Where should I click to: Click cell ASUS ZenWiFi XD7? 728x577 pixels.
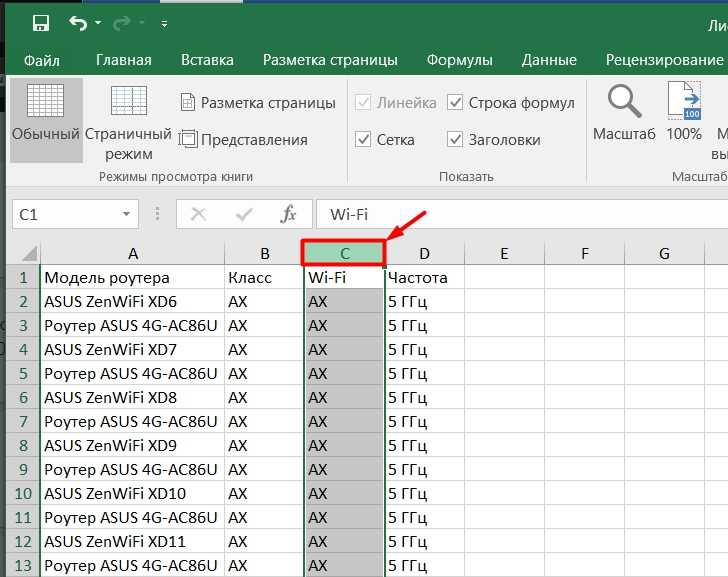tap(133, 350)
